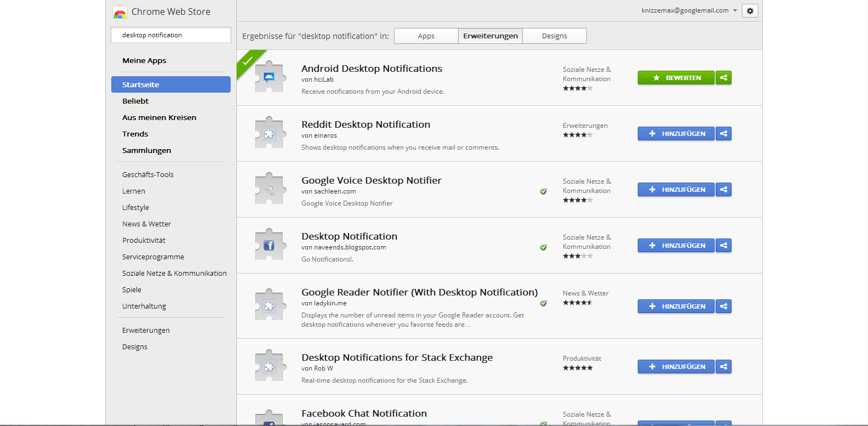The image size is (868, 426).
Task: Open Trends in the sidebar
Action: point(135,134)
